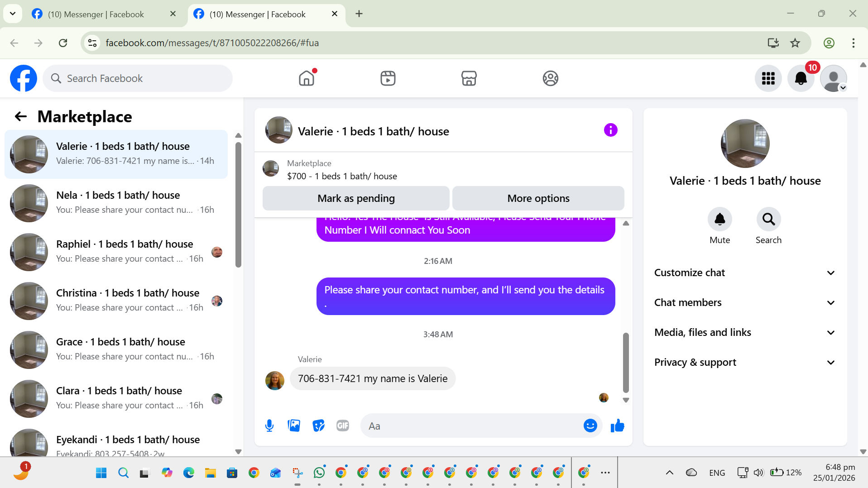Open the emoji picker in message box
868x488 pixels.
(590, 426)
